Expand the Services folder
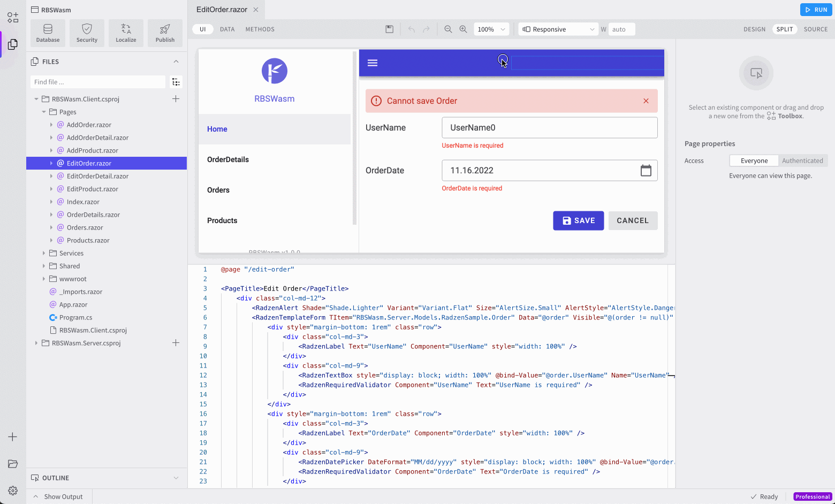 point(44,253)
